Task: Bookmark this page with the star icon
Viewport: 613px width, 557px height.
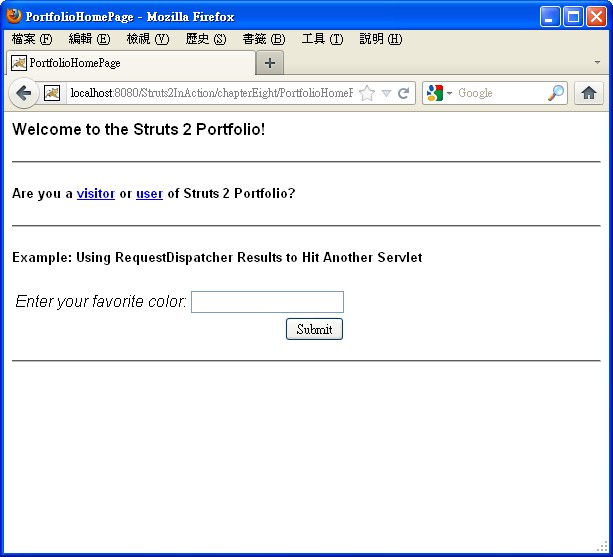Action: click(367, 93)
